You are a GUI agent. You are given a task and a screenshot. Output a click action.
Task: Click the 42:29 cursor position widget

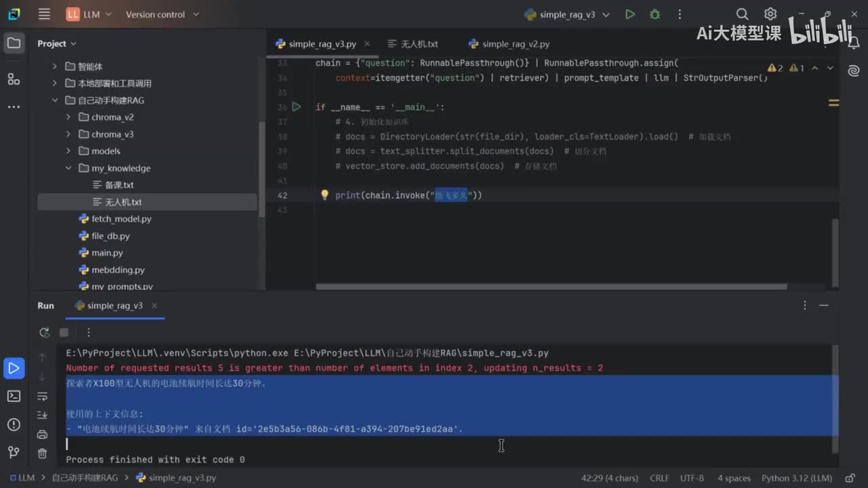tap(610, 478)
